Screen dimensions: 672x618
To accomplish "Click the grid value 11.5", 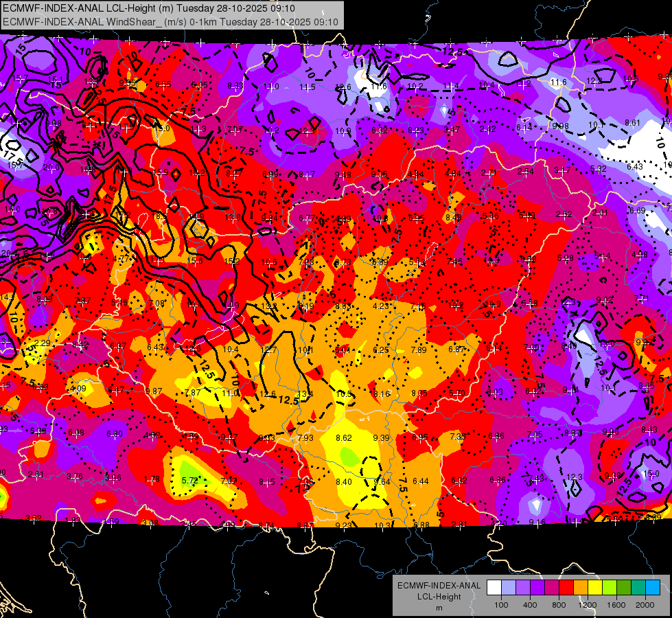I will [x=308, y=87].
